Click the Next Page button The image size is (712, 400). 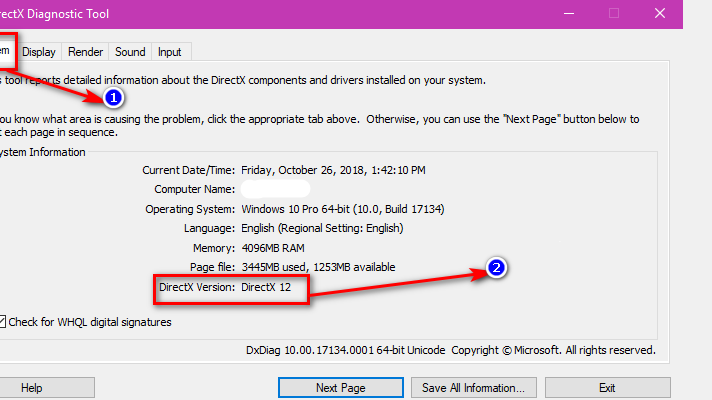341,388
